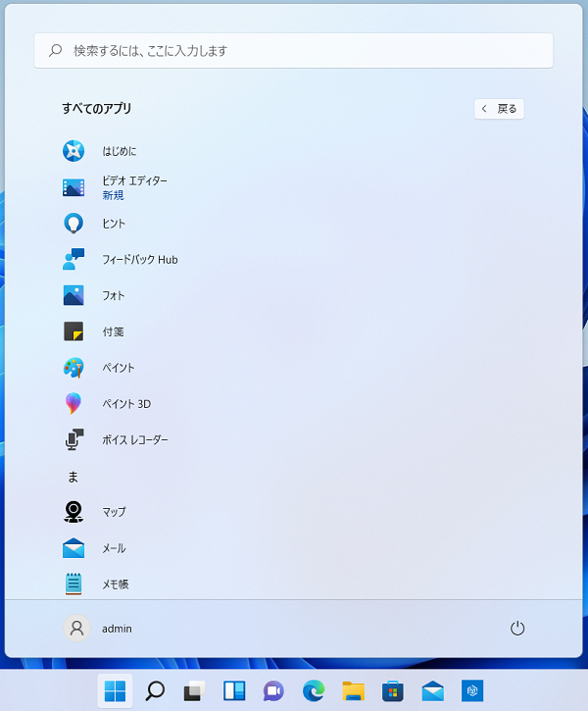Select the はじめに label text
Screen dimensions: 588x711
click(120, 151)
